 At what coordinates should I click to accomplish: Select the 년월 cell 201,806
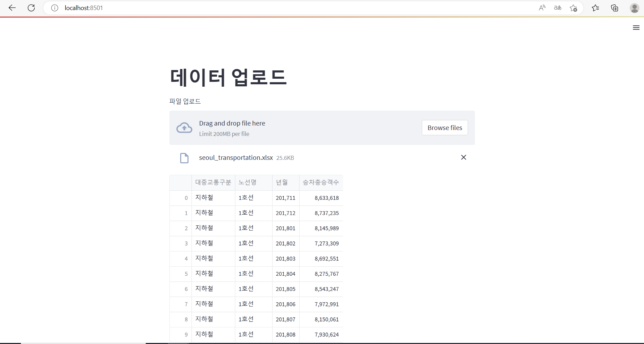pos(286,304)
